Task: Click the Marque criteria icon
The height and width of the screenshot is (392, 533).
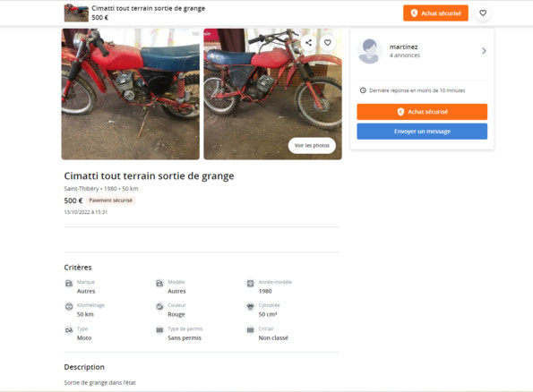Action: coord(69,284)
